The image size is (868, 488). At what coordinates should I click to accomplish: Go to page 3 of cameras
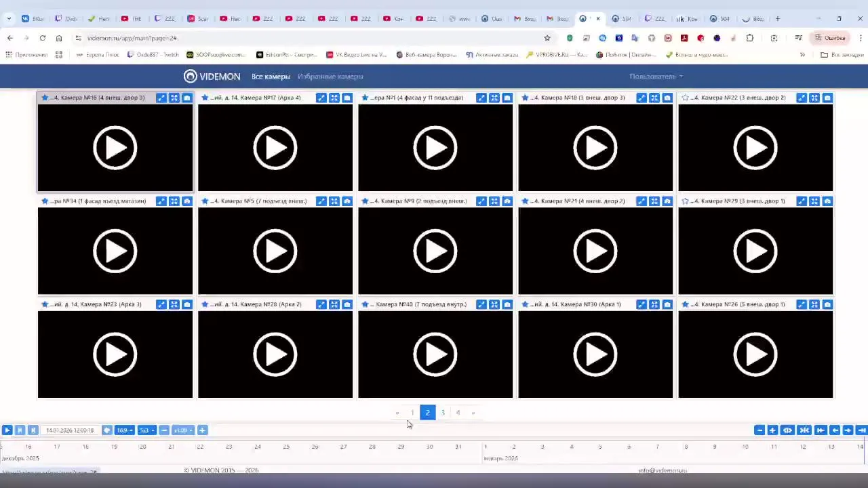[443, 413]
